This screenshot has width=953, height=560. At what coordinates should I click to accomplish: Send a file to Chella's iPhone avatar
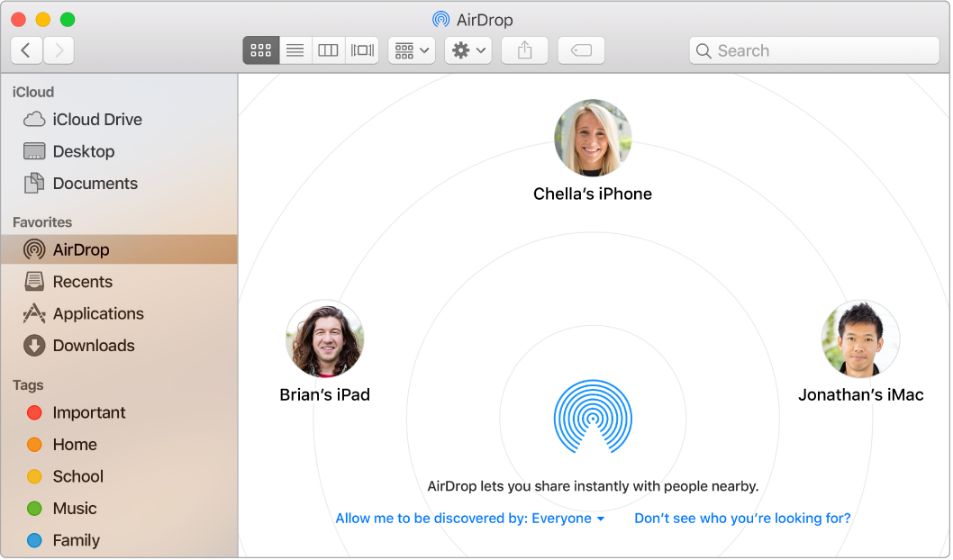coord(593,137)
